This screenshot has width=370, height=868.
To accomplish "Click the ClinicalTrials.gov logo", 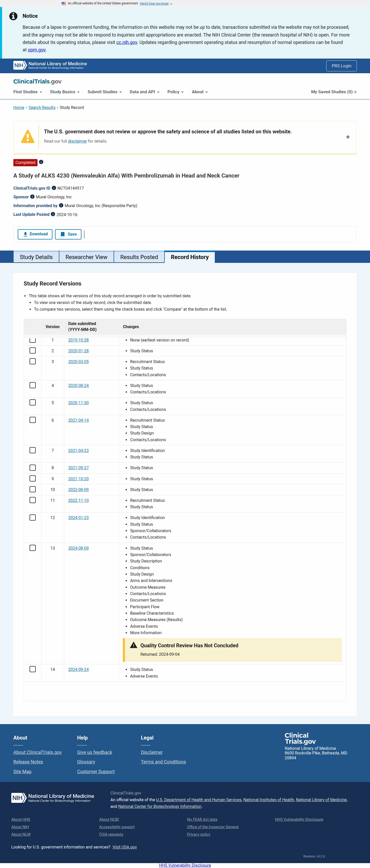I will [x=38, y=81].
